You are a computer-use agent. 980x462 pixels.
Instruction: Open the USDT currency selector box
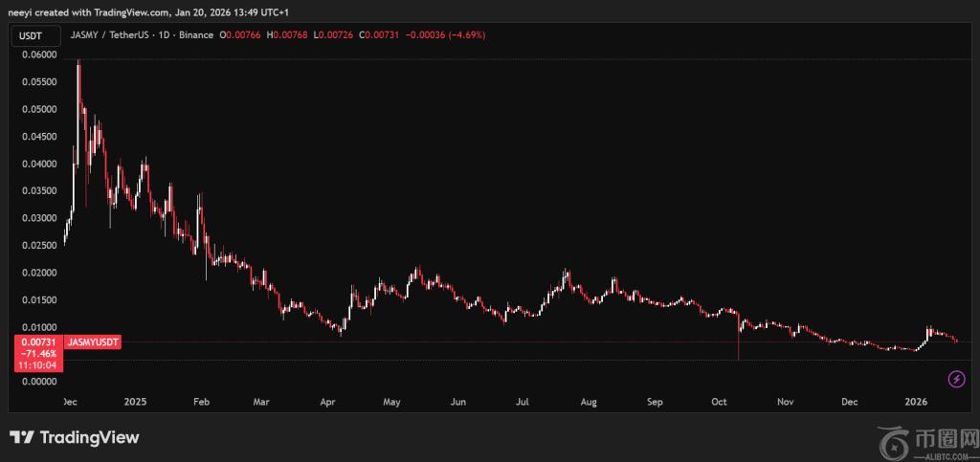pyautogui.click(x=32, y=35)
